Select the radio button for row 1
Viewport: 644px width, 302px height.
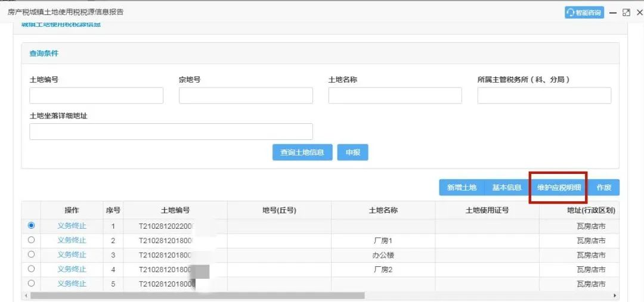(31, 226)
